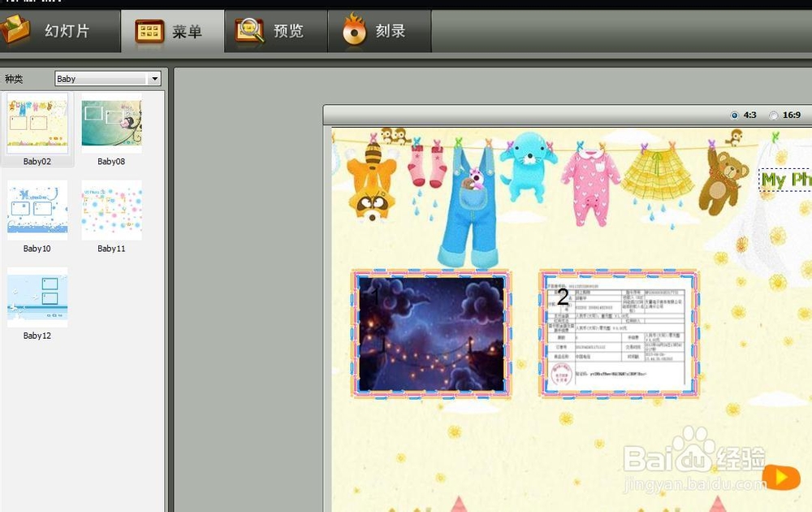This screenshot has width=812, height=512.
Task: Click the Baby12 template label
Action: 37,336
